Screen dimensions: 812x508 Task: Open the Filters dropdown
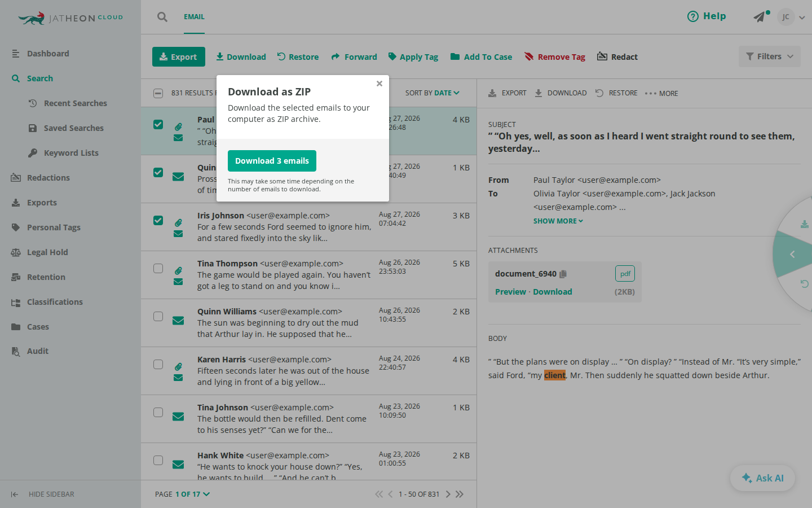click(x=770, y=56)
